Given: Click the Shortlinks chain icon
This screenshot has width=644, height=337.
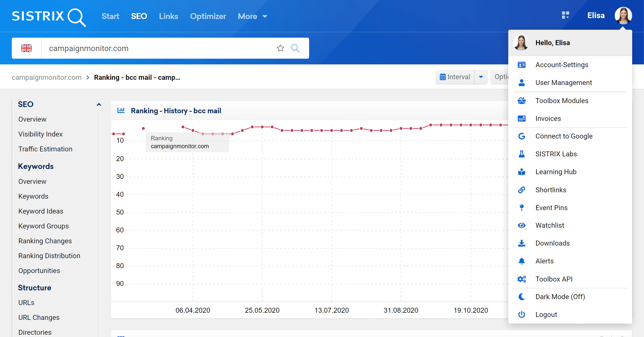Looking at the screenshot, I should (521, 190).
